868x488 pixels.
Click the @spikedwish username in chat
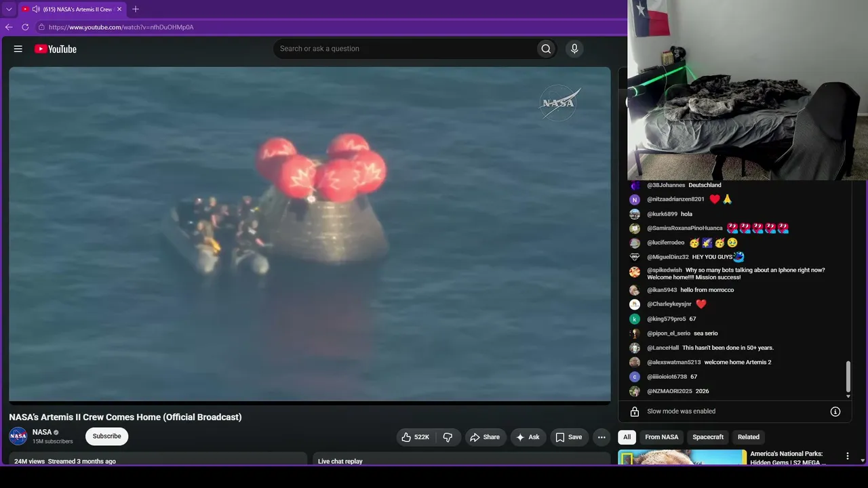pyautogui.click(x=665, y=270)
